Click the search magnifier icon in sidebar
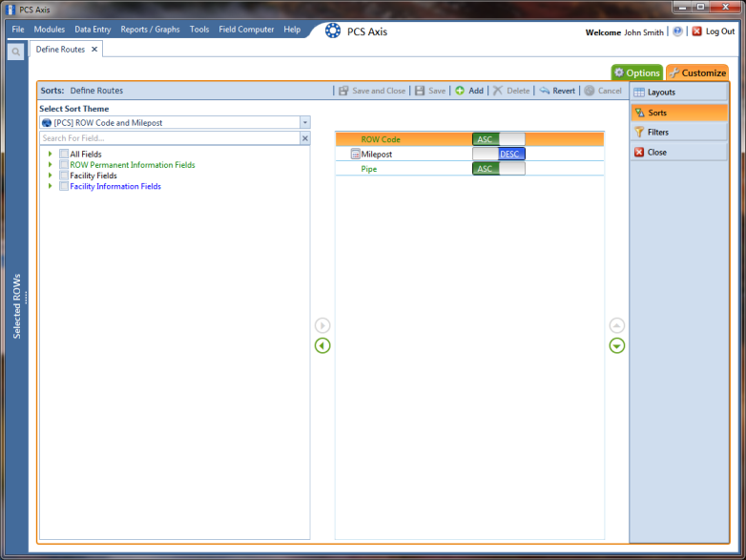The image size is (746, 560). [x=15, y=52]
